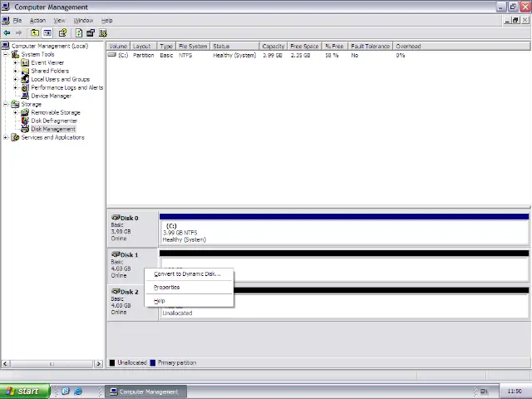Click the Disk 1 drive icon
Screen dimensions: 532x399
[x=116, y=254]
